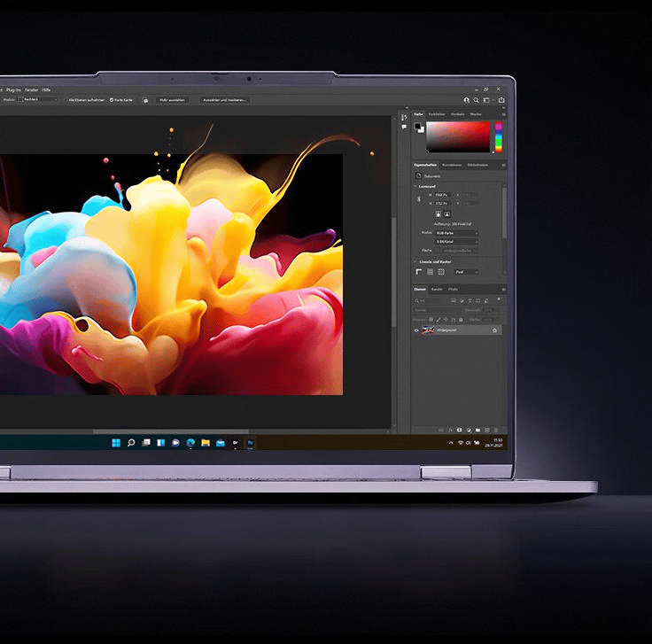This screenshot has height=644, width=652.
Task: Click the Windows Start button in taskbar
Action: pyautogui.click(x=116, y=442)
